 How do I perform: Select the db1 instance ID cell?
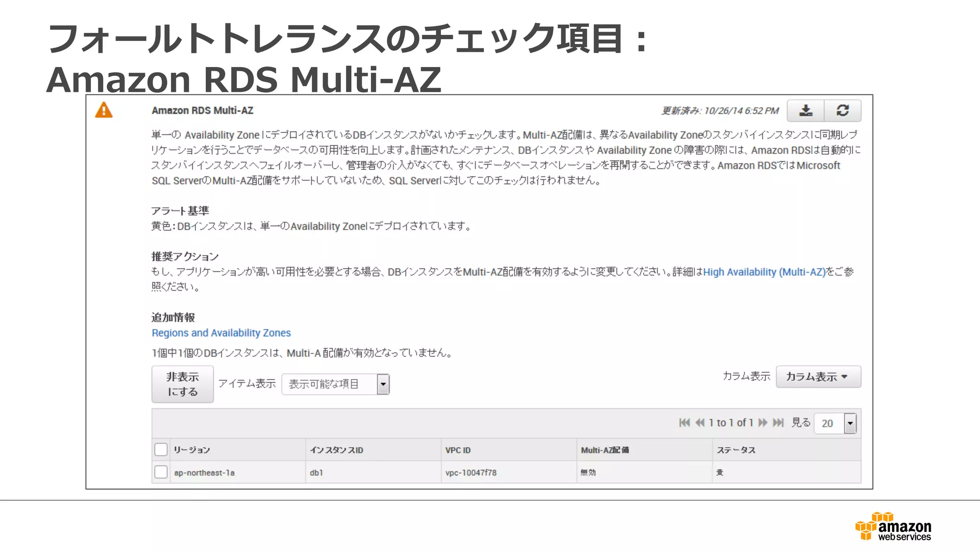tap(373, 473)
